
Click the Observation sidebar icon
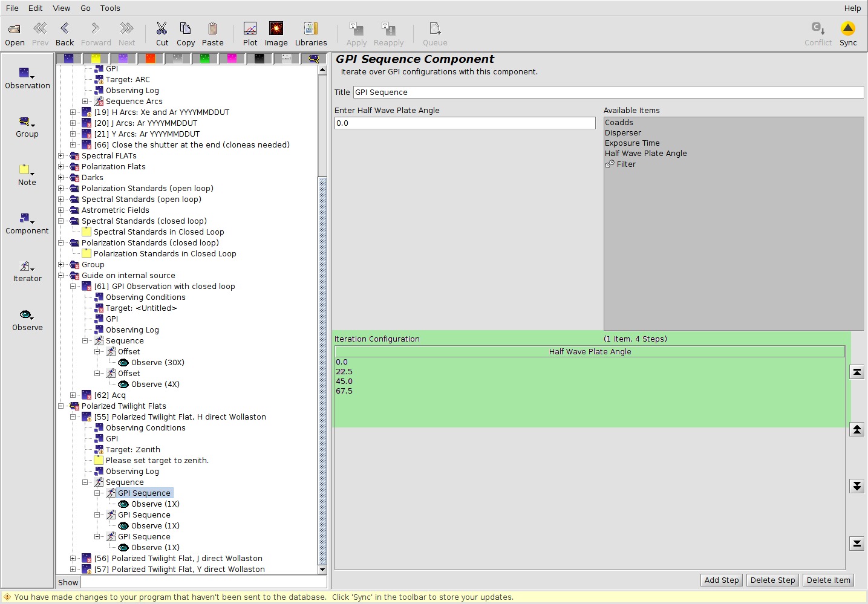tap(27, 73)
